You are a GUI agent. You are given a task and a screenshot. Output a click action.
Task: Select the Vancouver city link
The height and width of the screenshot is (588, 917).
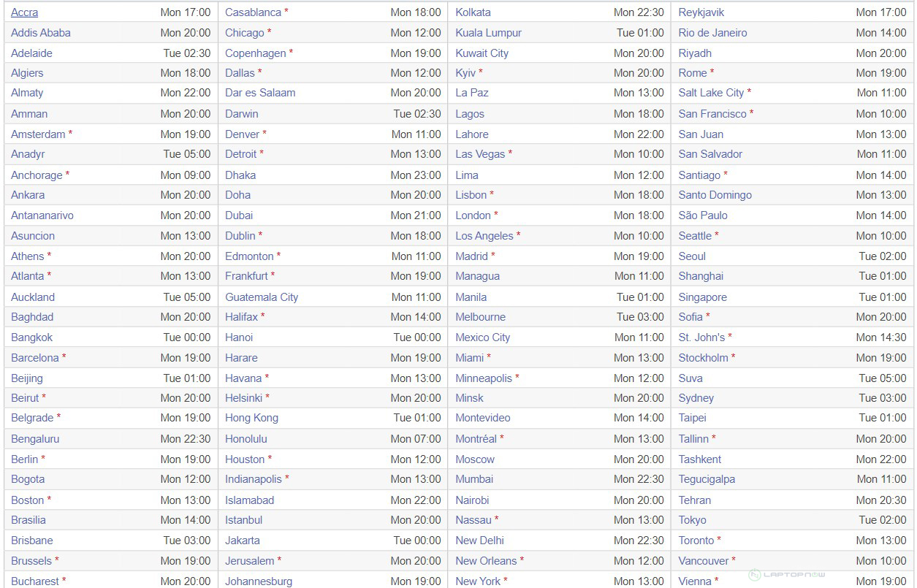703,561
